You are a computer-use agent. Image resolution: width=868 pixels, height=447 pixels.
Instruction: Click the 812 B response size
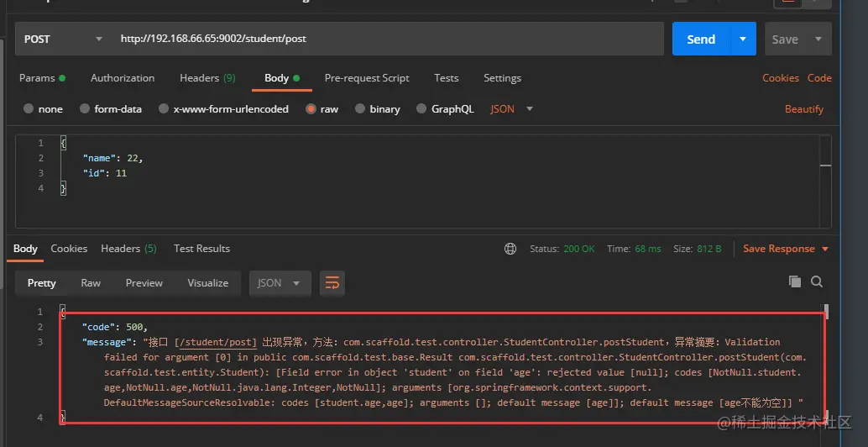pos(709,250)
